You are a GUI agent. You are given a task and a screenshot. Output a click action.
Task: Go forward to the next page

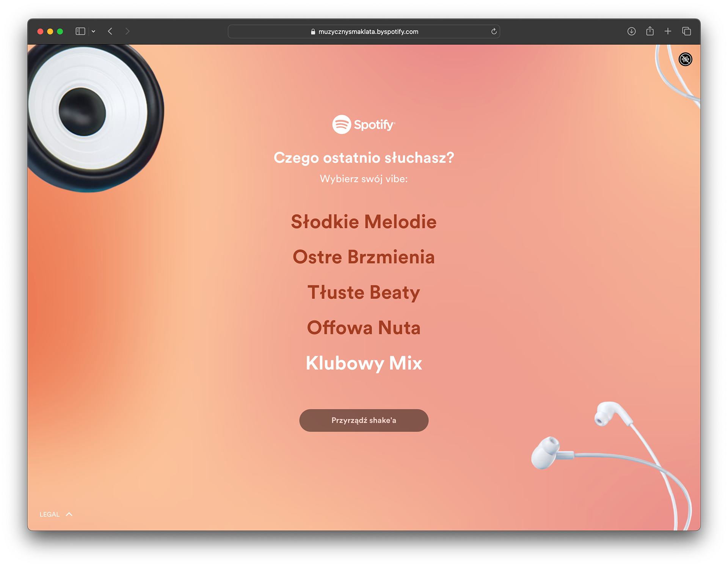tap(127, 31)
